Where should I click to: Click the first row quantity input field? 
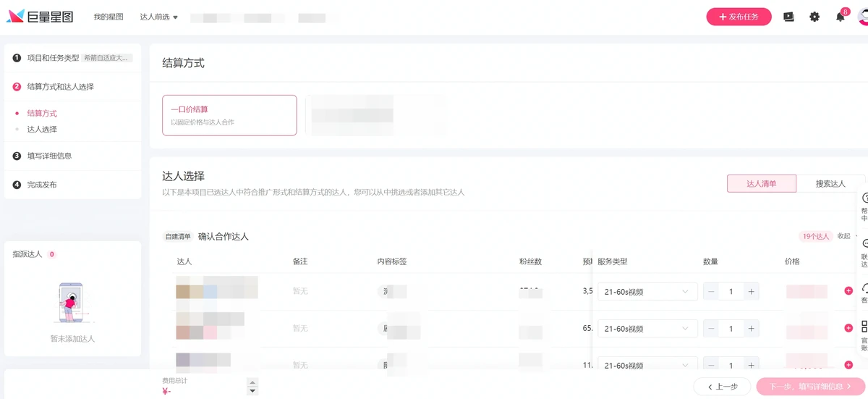click(731, 292)
